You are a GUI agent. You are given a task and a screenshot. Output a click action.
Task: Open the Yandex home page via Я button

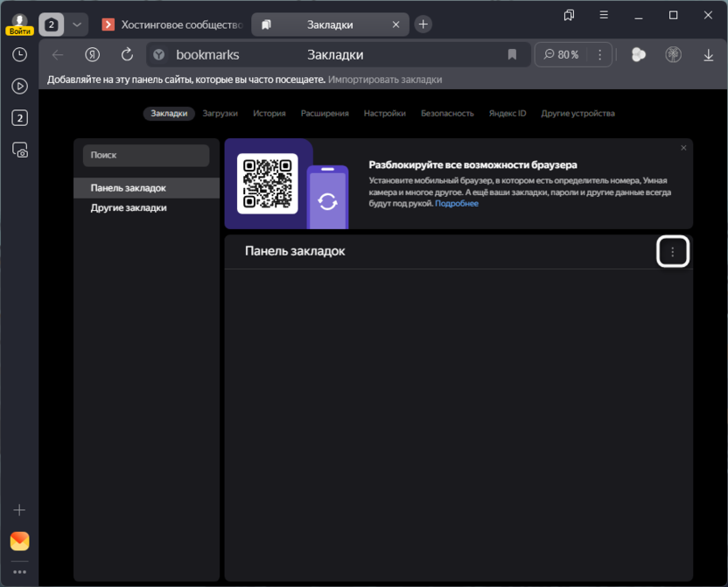tap(93, 55)
